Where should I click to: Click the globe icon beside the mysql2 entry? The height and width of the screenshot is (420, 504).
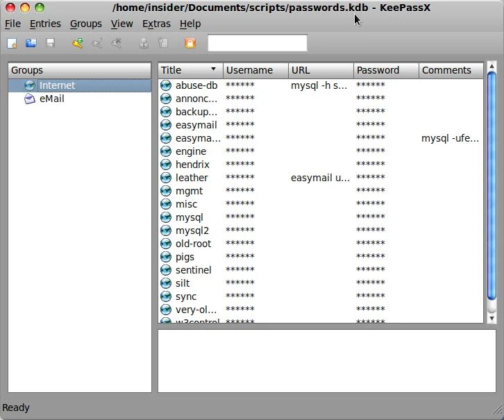pyautogui.click(x=166, y=230)
